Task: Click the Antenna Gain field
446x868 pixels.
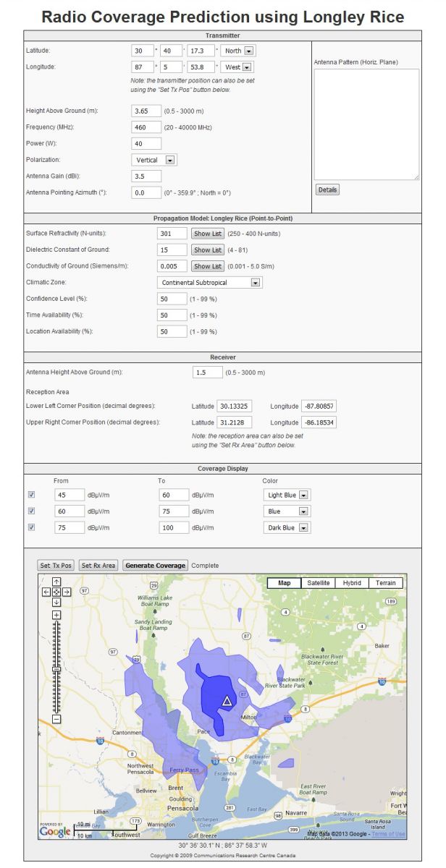Action: [146, 176]
